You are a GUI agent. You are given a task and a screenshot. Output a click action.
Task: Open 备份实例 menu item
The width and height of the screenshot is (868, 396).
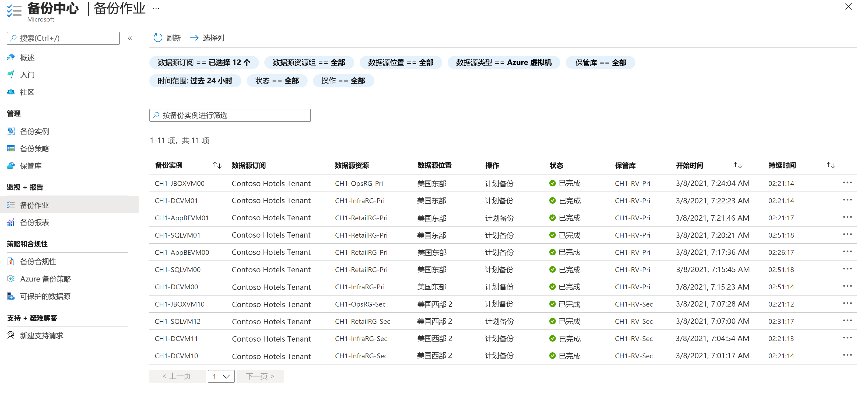pyautogui.click(x=34, y=131)
